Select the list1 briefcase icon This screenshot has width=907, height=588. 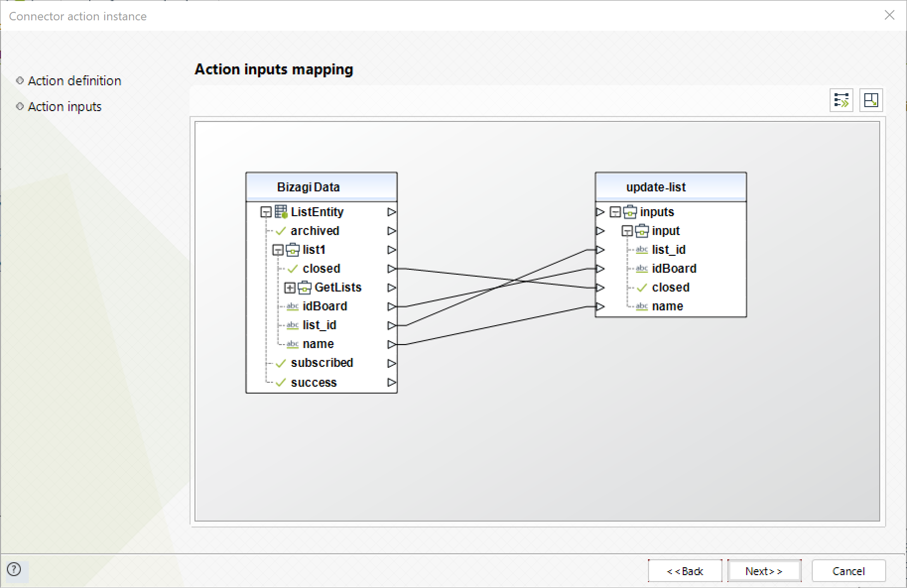point(293,249)
